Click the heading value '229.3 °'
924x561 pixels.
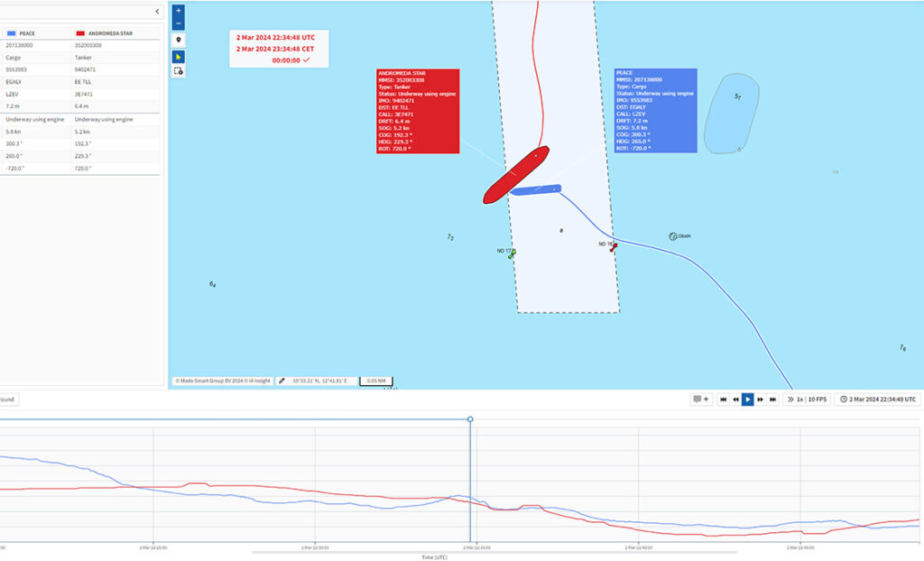click(x=83, y=156)
